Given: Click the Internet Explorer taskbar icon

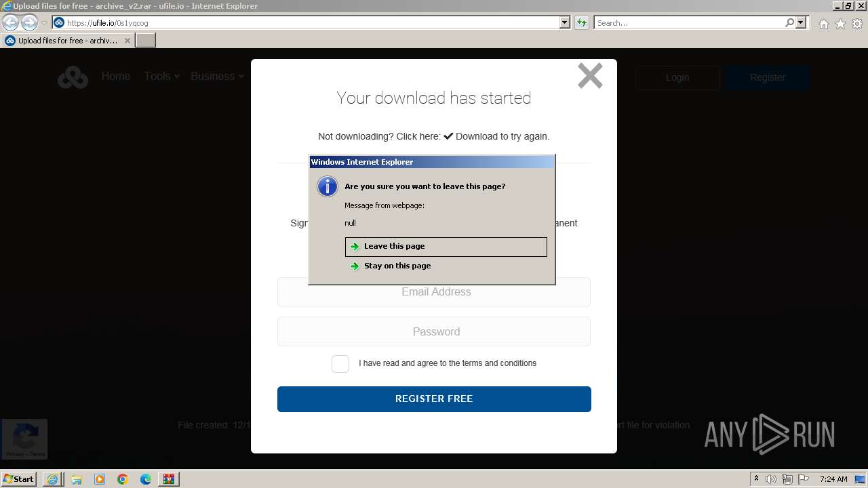Looking at the screenshot, I should pos(53,479).
